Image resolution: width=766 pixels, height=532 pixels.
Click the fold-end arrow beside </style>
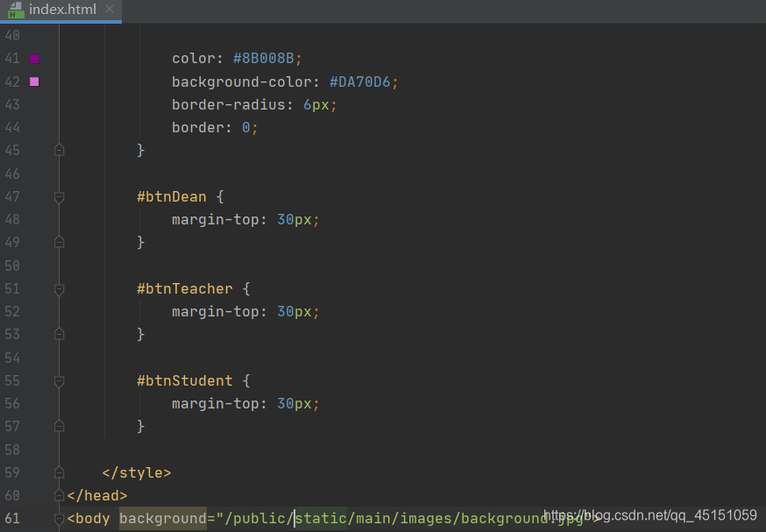58,472
